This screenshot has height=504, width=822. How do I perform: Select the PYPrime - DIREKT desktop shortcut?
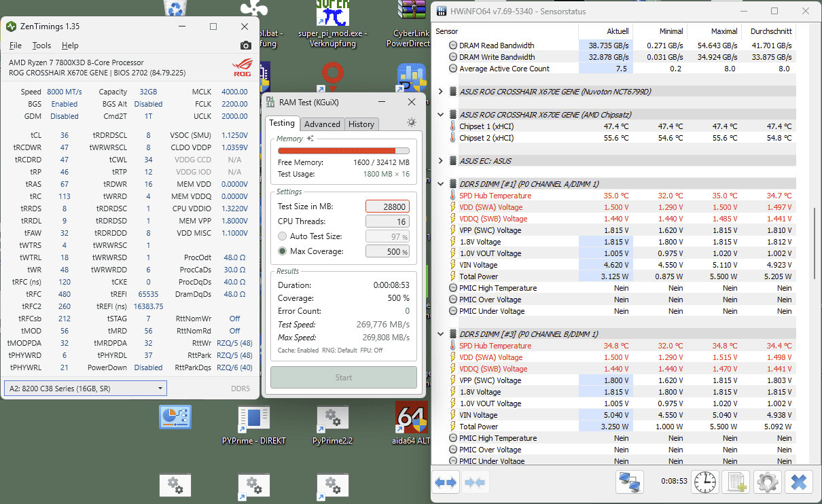point(254,425)
